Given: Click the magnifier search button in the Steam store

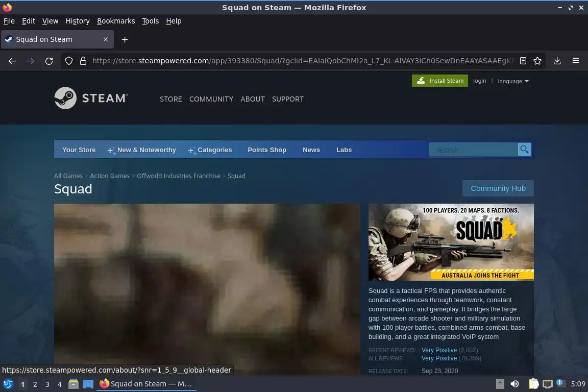Looking at the screenshot, I should coord(524,150).
